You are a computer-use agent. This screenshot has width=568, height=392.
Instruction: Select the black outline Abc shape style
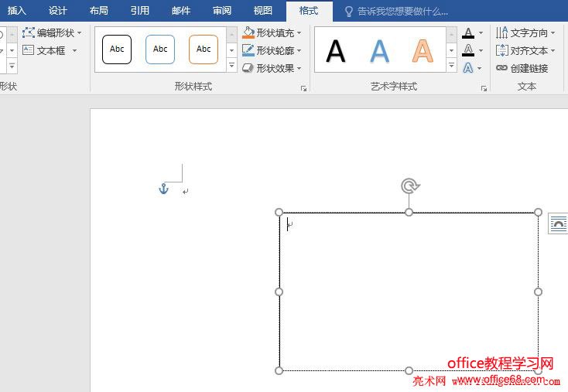117,49
